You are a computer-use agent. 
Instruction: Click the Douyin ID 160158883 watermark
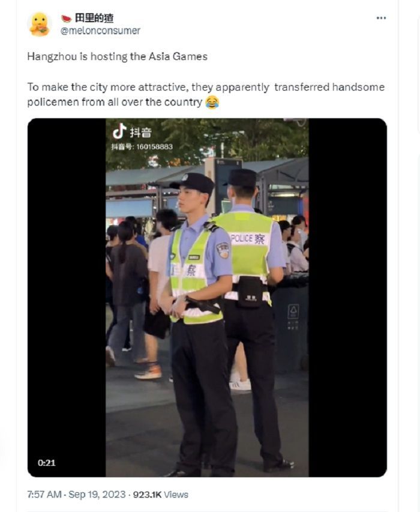(142, 146)
